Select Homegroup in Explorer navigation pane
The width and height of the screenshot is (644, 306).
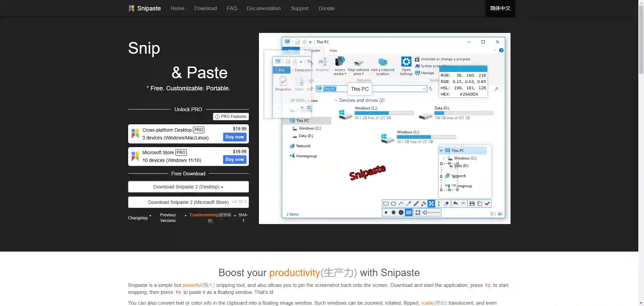tap(303, 156)
